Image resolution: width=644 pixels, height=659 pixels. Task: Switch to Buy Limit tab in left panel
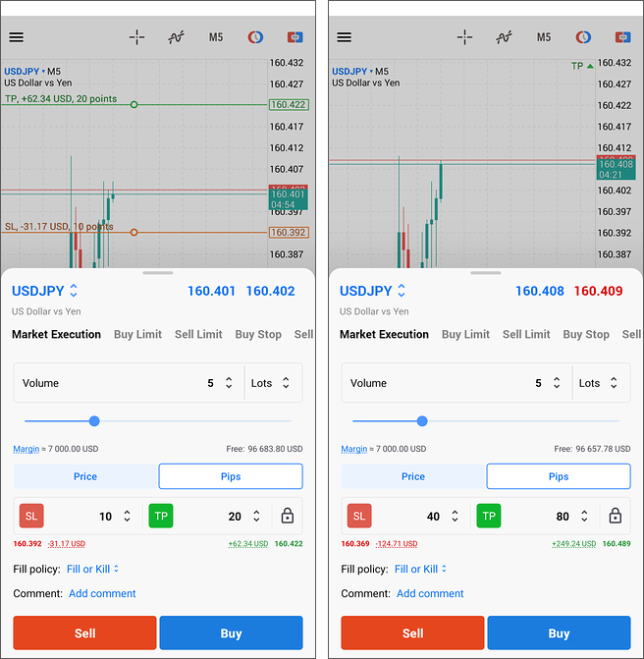[137, 334]
